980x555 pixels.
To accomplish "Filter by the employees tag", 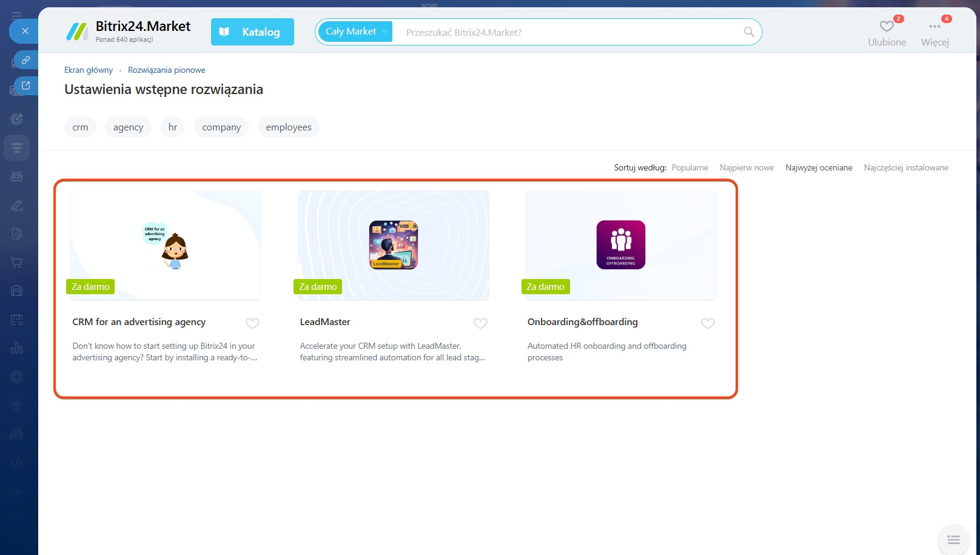I will click(x=289, y=127).
